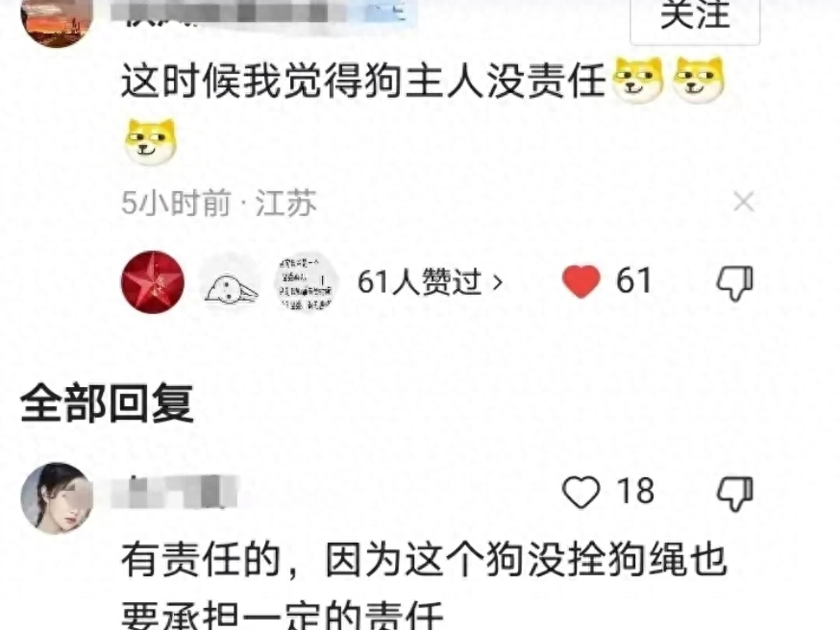Tap the reply text 有责任的

202,560
